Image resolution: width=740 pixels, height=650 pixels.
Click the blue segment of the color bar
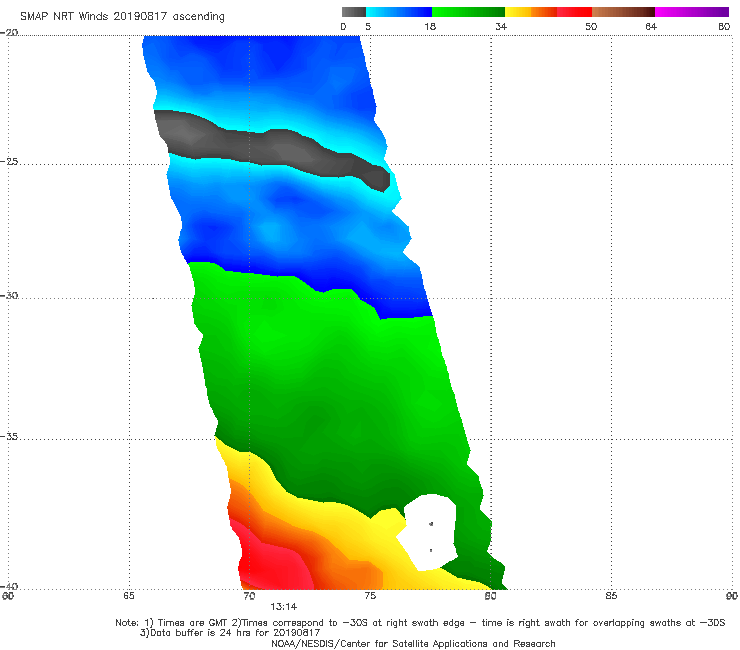(x=399, y=12)
